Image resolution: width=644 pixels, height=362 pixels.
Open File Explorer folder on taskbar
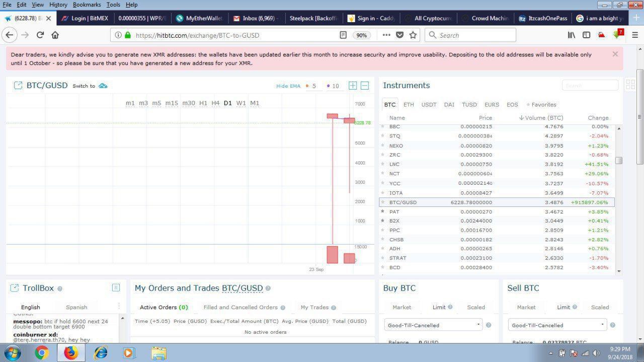pos(159,353)
